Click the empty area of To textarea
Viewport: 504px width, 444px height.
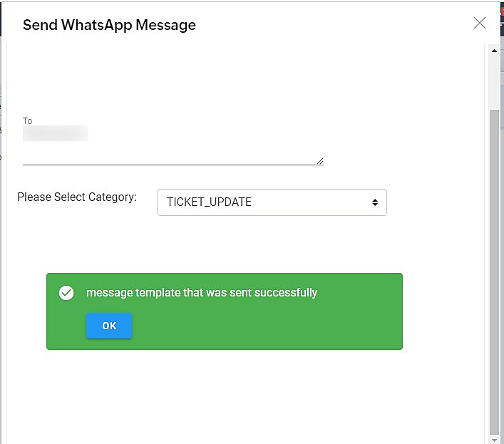coord(200,146)
